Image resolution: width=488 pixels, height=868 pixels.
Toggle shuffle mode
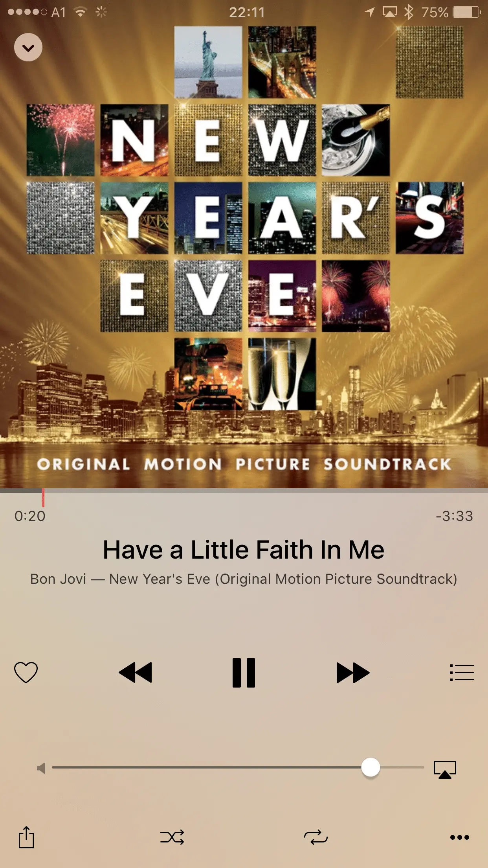[x=172, y=837]
